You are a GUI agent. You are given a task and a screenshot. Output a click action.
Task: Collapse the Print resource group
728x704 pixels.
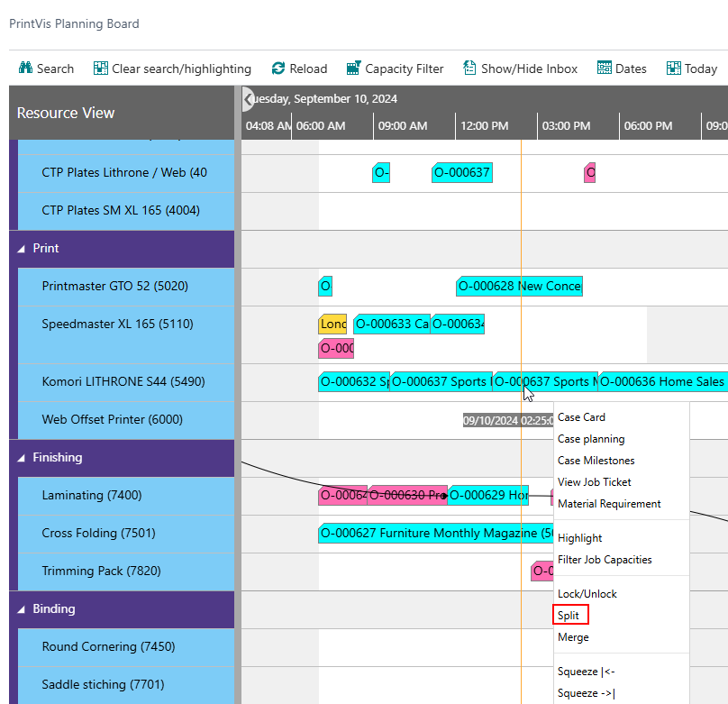point(22,249)
